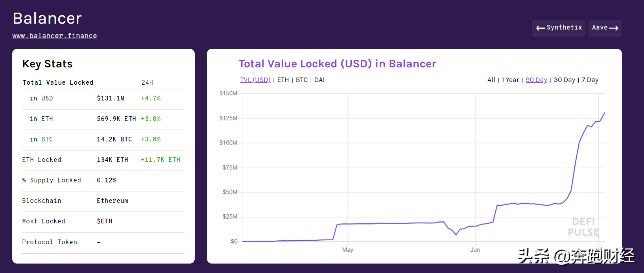Open the www.balancer.finance website link
Image resolution: width=644 pixels, height=273 pixels.
coord(54,36)
